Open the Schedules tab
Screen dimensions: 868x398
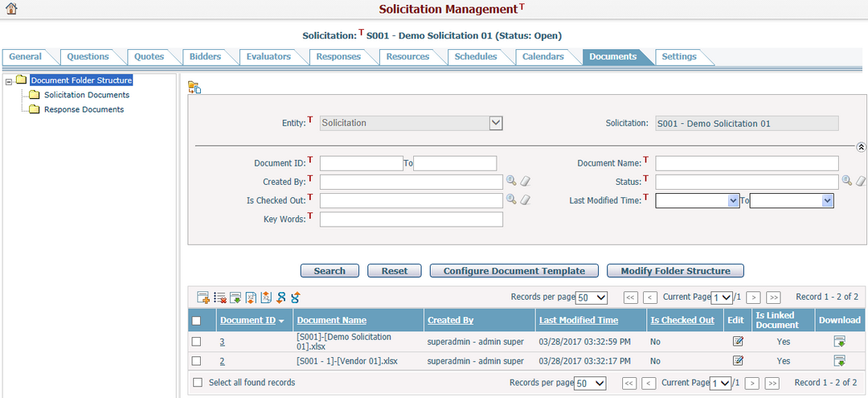click(475, 57)
